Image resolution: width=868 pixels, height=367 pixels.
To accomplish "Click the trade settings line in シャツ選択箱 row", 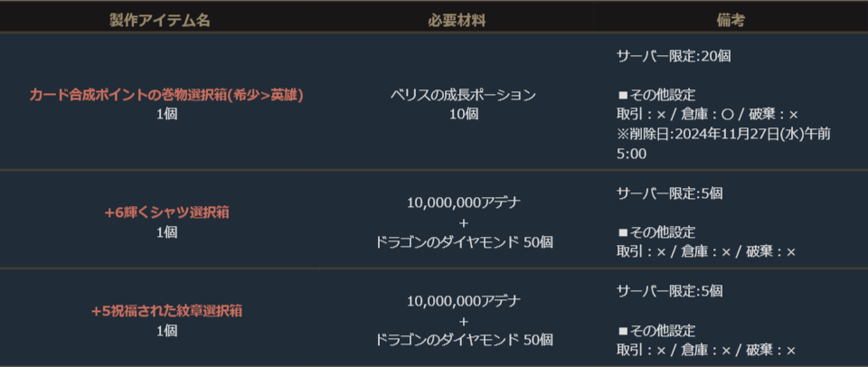I will point(706,252).
